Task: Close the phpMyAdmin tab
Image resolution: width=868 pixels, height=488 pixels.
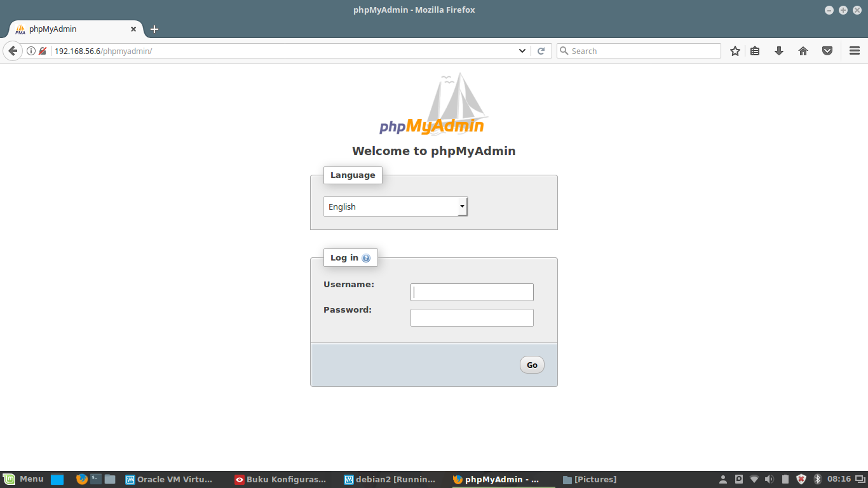Action: pos(133,29)
